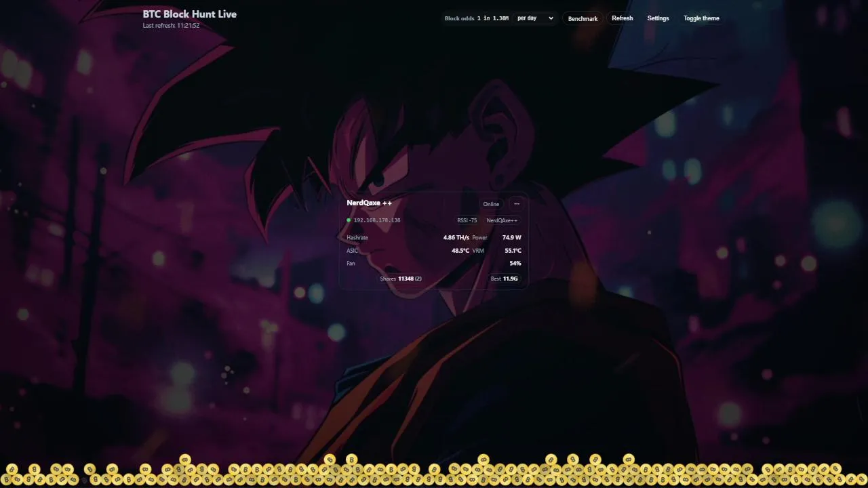Screen dimensions: 868x488
Task: Click the 'NerdQaxe ++' card heading
Action: tap(370, 203)
